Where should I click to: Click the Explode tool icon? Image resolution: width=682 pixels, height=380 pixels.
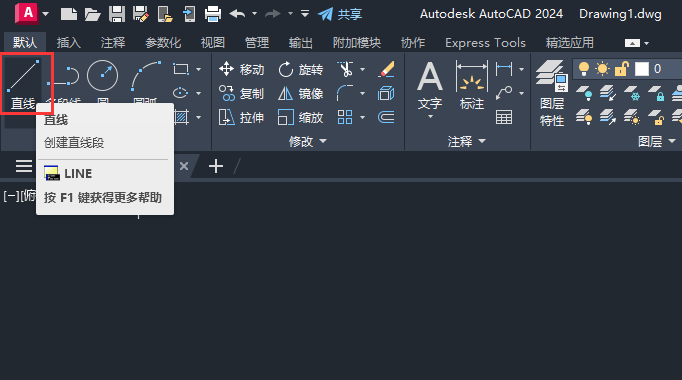(x=386, y=93)
